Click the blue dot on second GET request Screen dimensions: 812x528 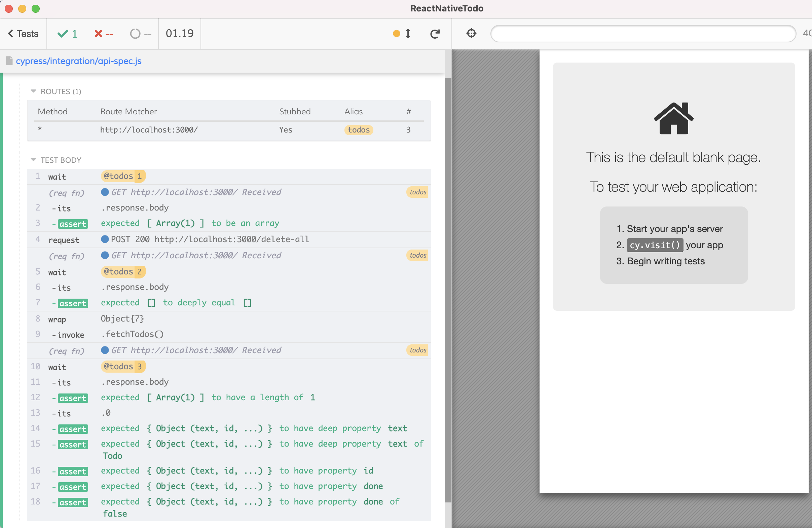tap(105, 255)
